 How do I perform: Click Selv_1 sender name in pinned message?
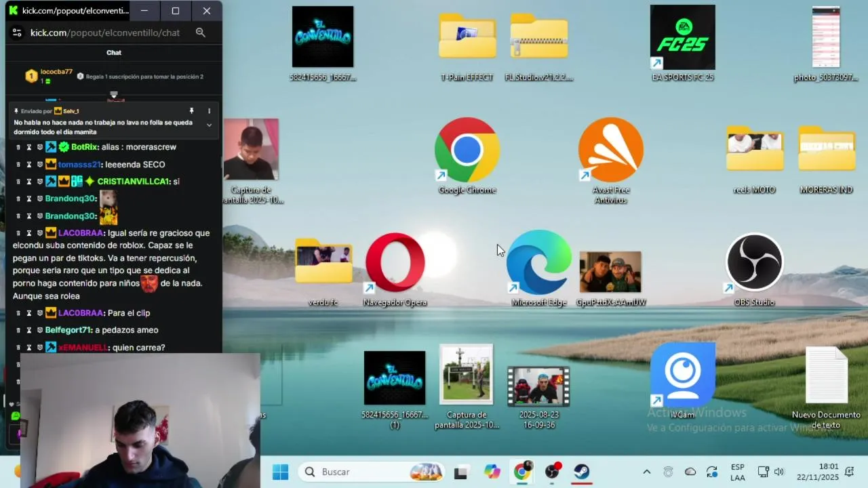(x=71, y=111)
